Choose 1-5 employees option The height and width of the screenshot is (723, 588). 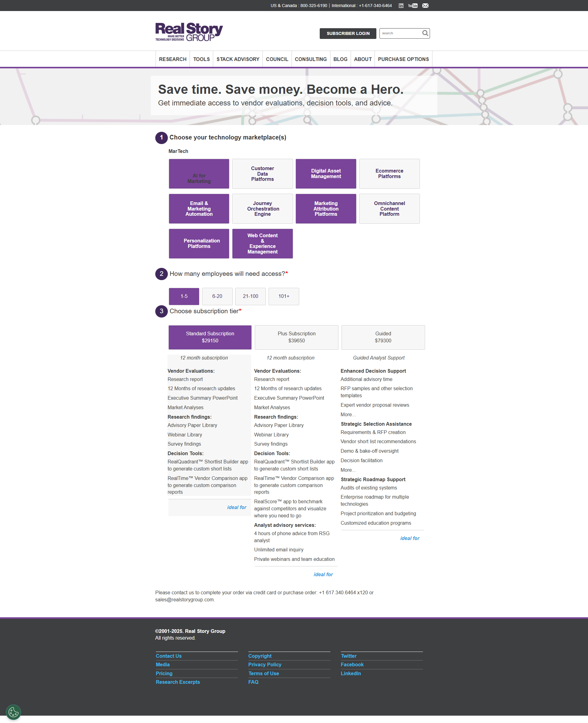tap(184, 296)
